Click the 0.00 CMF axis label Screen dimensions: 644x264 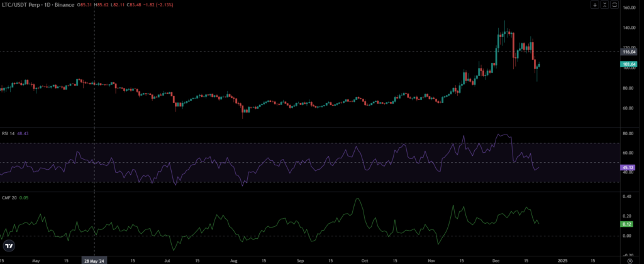pyautogui.click(x=628, y=236)
